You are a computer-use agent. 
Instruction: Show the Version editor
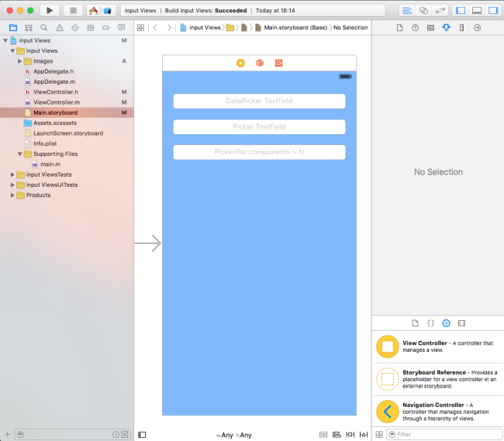[440, 10]
